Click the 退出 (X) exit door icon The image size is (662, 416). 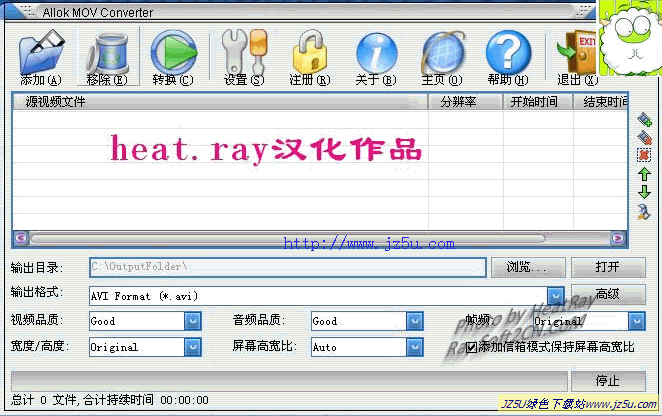(576, 52)
